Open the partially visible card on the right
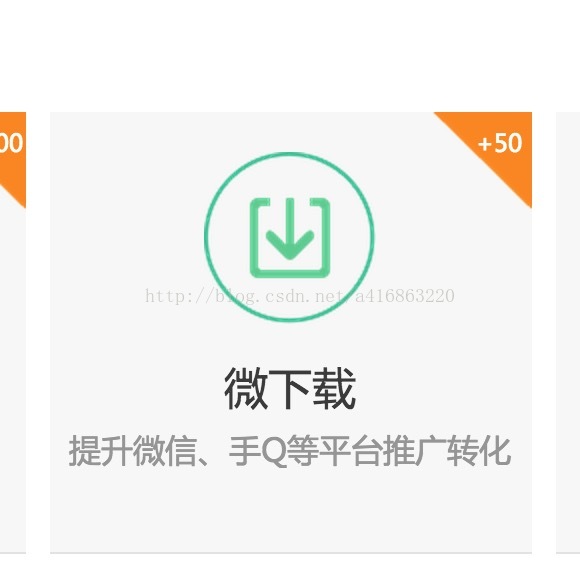 568,333
